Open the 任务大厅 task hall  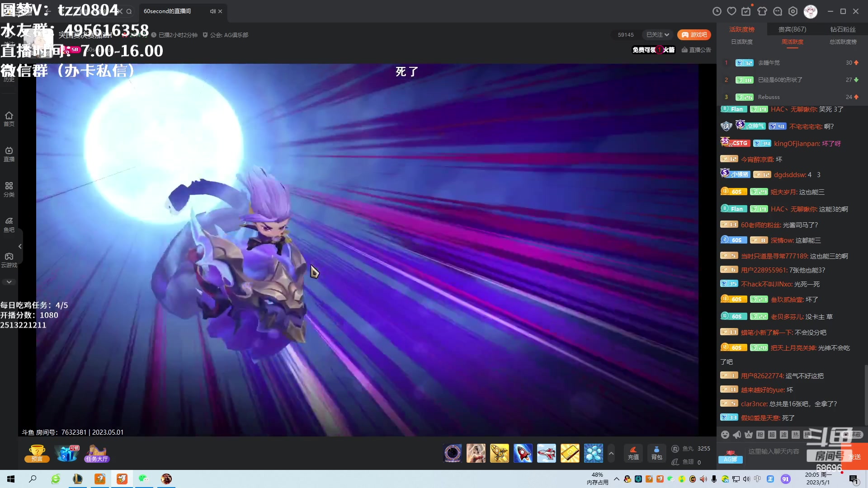pyautogui.click(x=97, y=453)
